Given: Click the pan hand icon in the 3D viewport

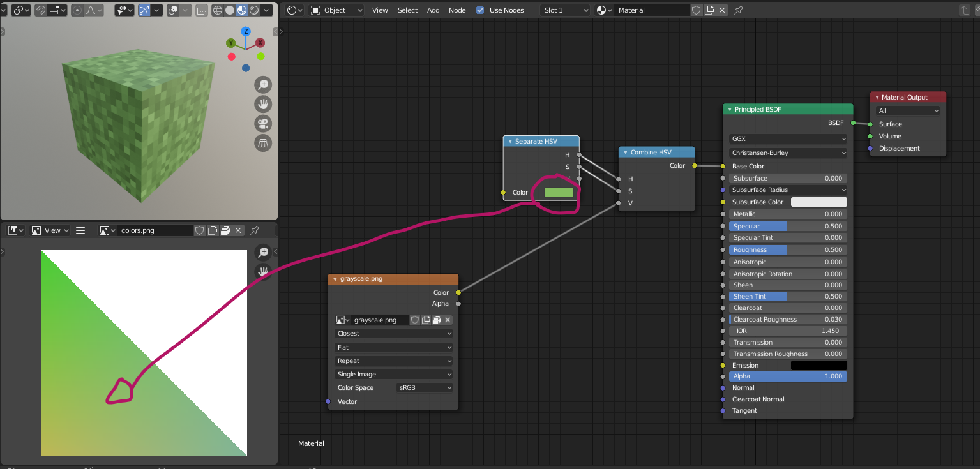Looking at the screenshot, I should click(263, 104).
